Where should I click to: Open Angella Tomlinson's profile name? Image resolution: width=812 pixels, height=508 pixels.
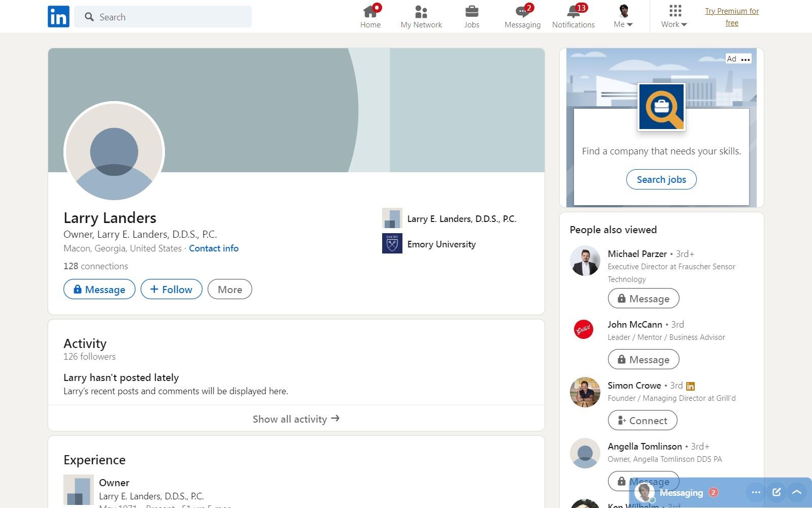point(645,447)
